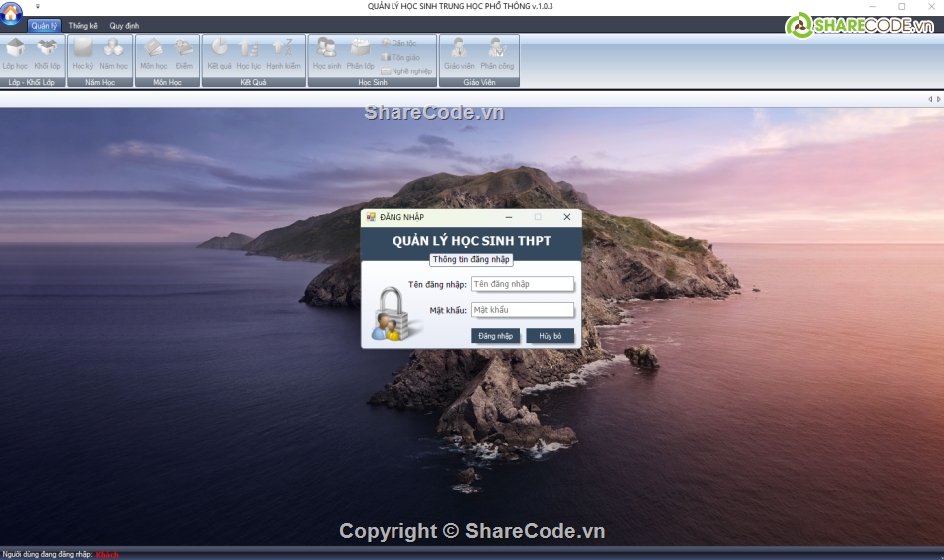The height and width of the screenshot is (560, 944).
Task: Click the Môn học icon
Action: [x=154, y=53]
